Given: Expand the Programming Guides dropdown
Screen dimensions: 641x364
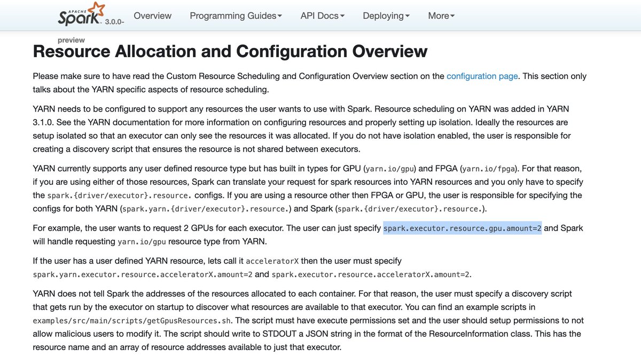Looking at the screenshot, I should tap(236, 16).
